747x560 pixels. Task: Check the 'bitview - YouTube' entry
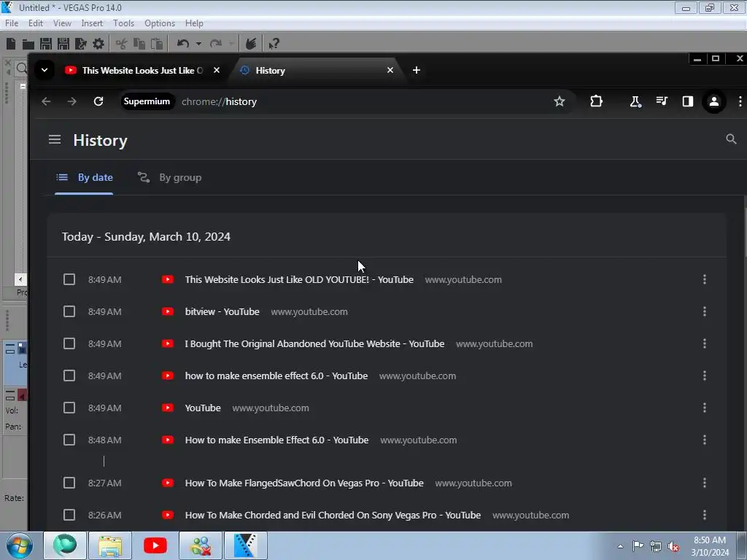click(x=69, y=311)
